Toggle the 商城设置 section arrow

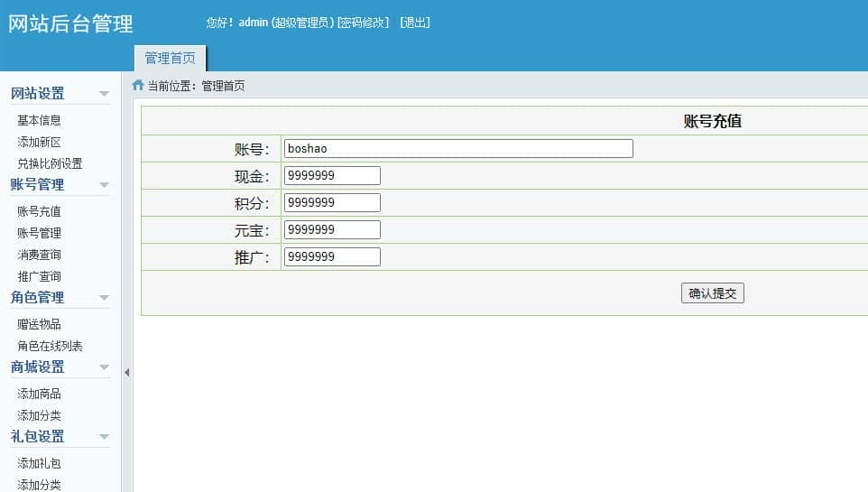coord(104,367)
